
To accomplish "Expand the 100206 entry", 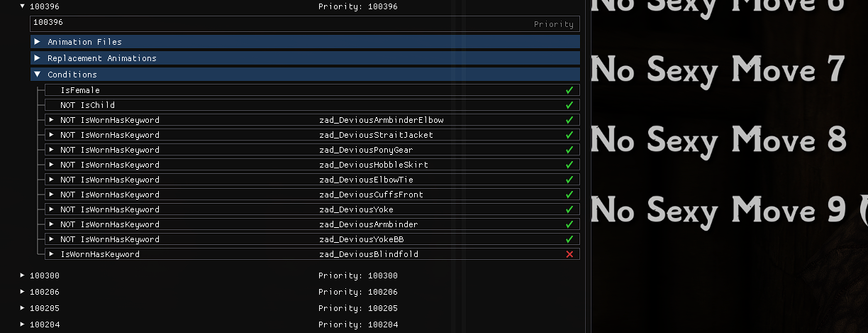I will click(x=23, y=292).
